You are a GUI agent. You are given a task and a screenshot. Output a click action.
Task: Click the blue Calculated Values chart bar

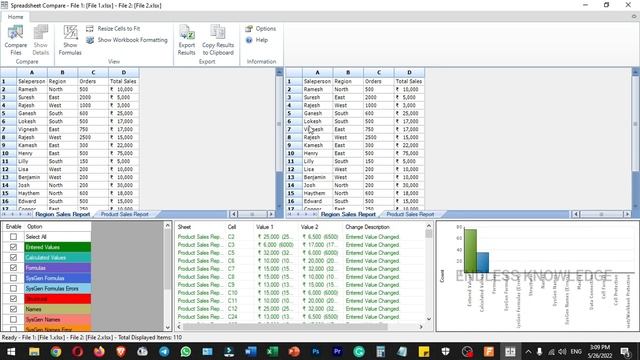coord(482,262)
